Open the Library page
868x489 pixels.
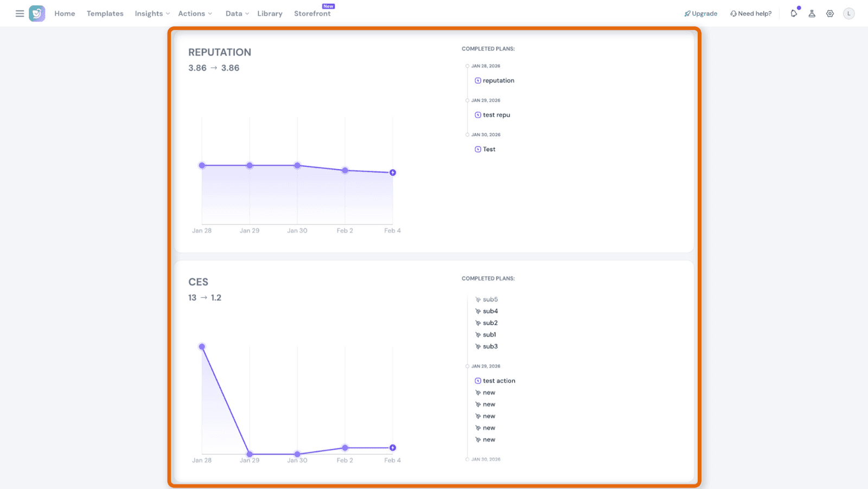pos(270,14)
